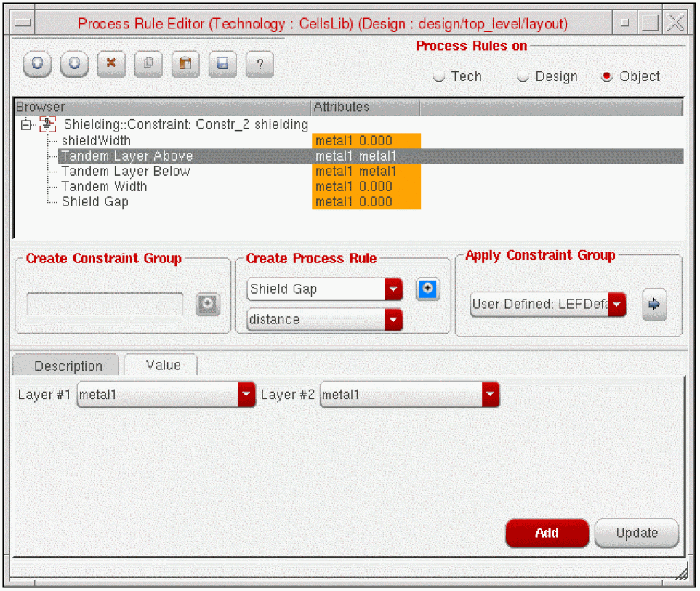Open the Layer #1 metal1 dropdown
This screenshot has height=591, width=700.
click(246, 395)
